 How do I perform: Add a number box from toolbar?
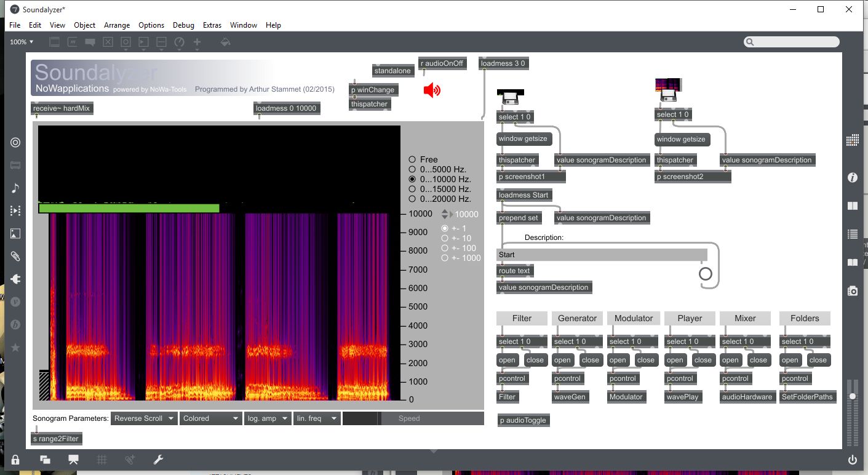pyautogui.click(x=143, y=42)
